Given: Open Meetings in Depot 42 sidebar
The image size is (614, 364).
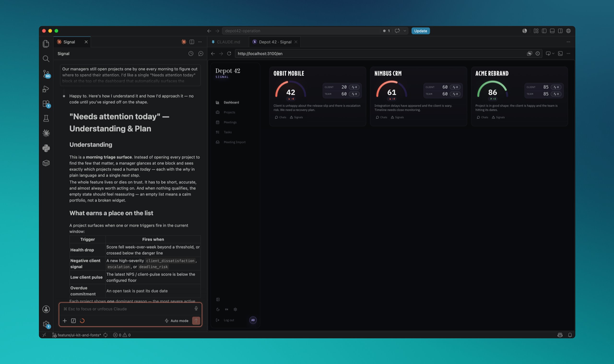Looking at the screenshot, I should pos(230,122).
